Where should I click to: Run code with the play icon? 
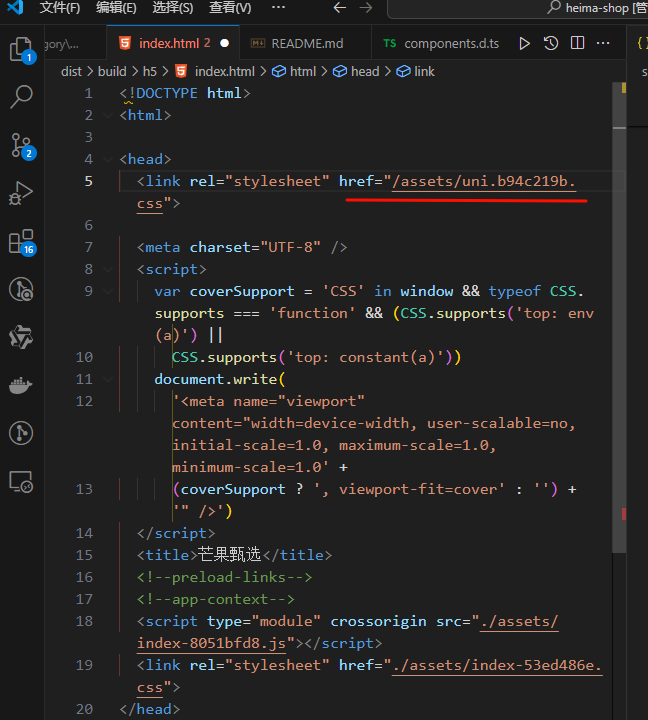(524, 44)
